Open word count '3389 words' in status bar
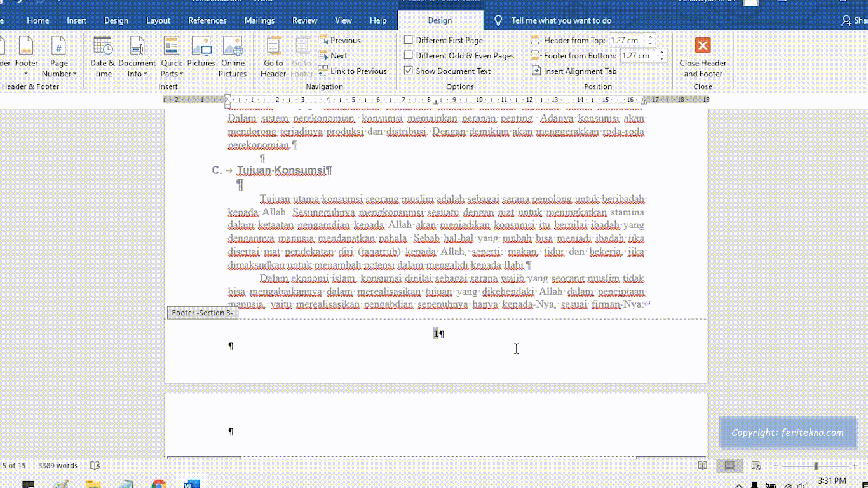Image resolution: width=868 pixels, height=488 pixels. [58, 466]
